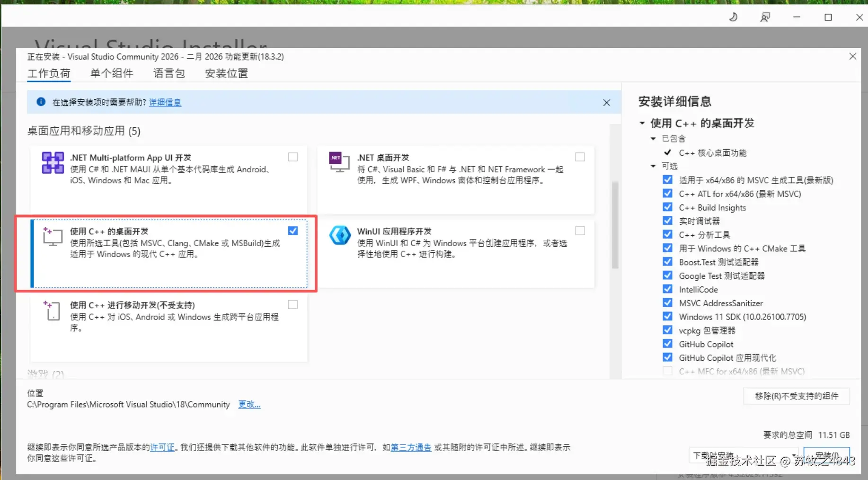This screenshot has height=480, width=868.
Task: Uncheck Google Test 测试适配器 component
Action: tap(667, 276)
